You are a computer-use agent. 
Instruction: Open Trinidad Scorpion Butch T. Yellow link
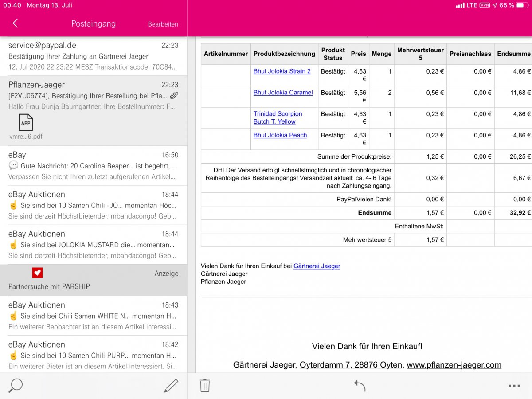(278, 117)
